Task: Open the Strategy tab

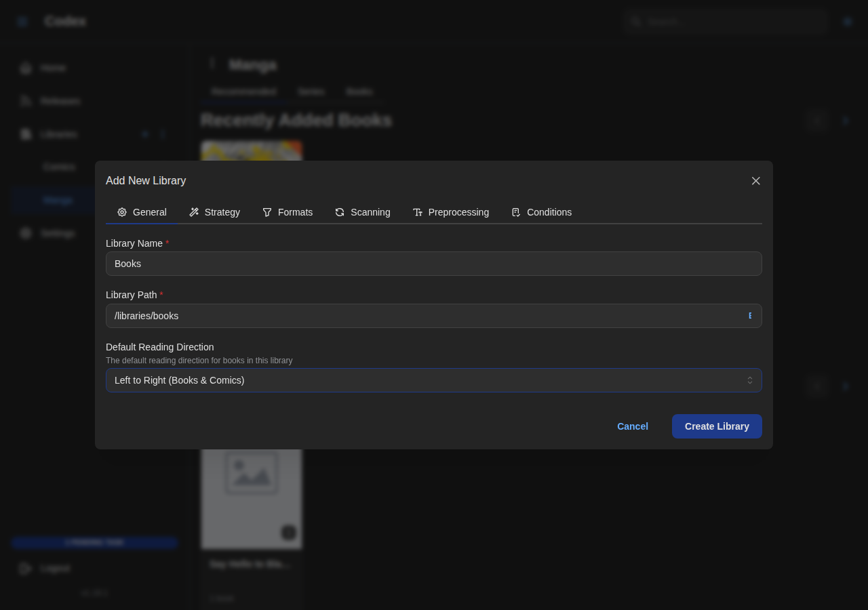Action: [214, 212]
